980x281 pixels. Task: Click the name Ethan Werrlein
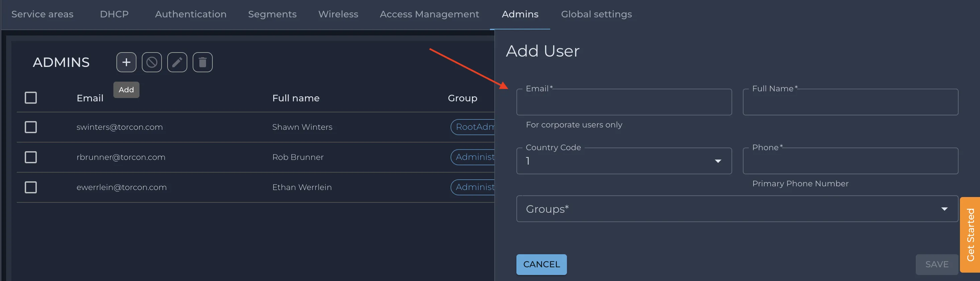302,187
